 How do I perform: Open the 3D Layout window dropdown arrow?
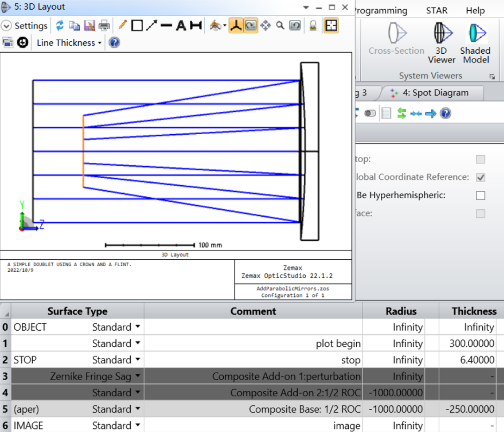(306, 7)
